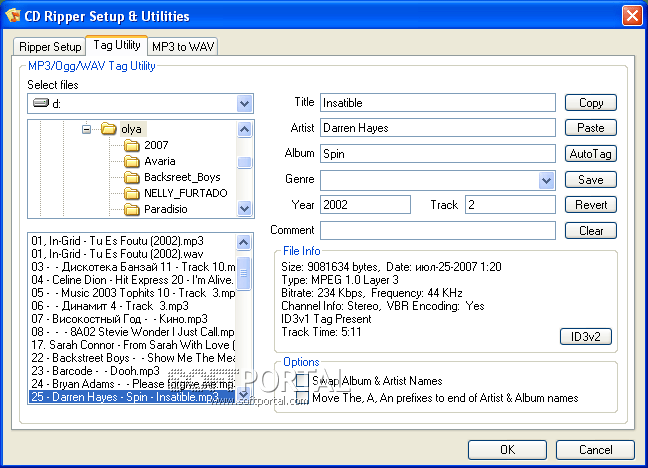Select the Tag Utility tab

[x=117, y=45]
